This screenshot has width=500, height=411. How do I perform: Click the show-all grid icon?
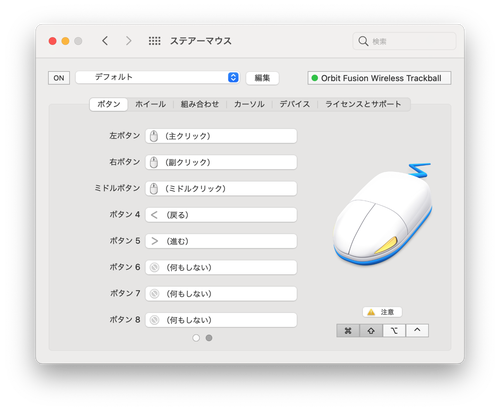tap(154, 41)
